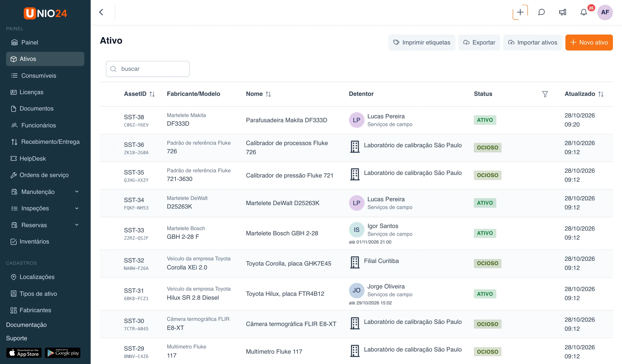
Task: Open the Google Play download badge
Action: coord(63,353)
